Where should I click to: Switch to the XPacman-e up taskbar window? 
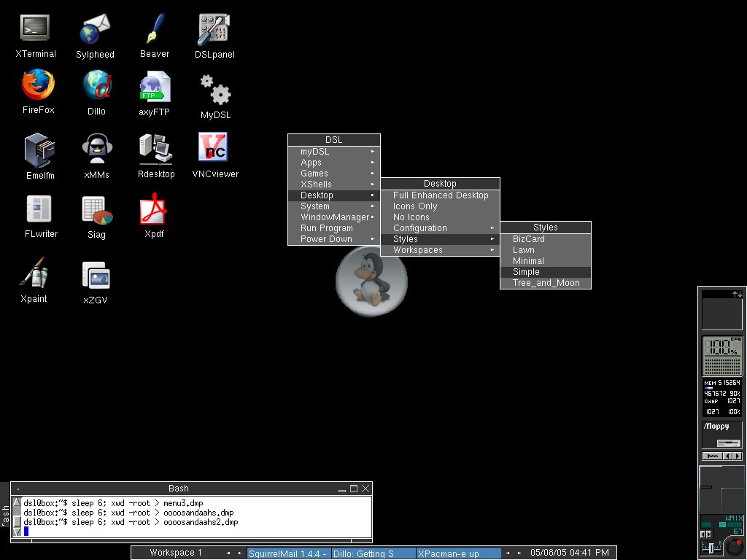point(458,553)
